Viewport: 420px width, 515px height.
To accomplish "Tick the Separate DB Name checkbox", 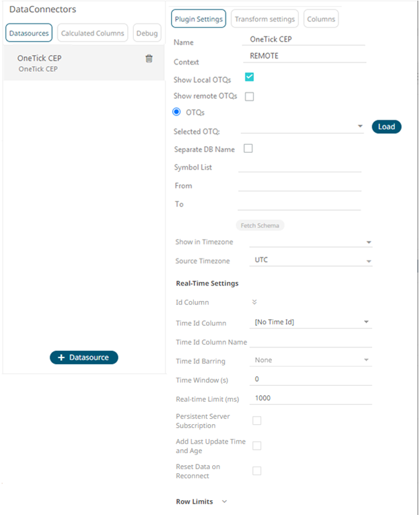I will coord(248,149).
